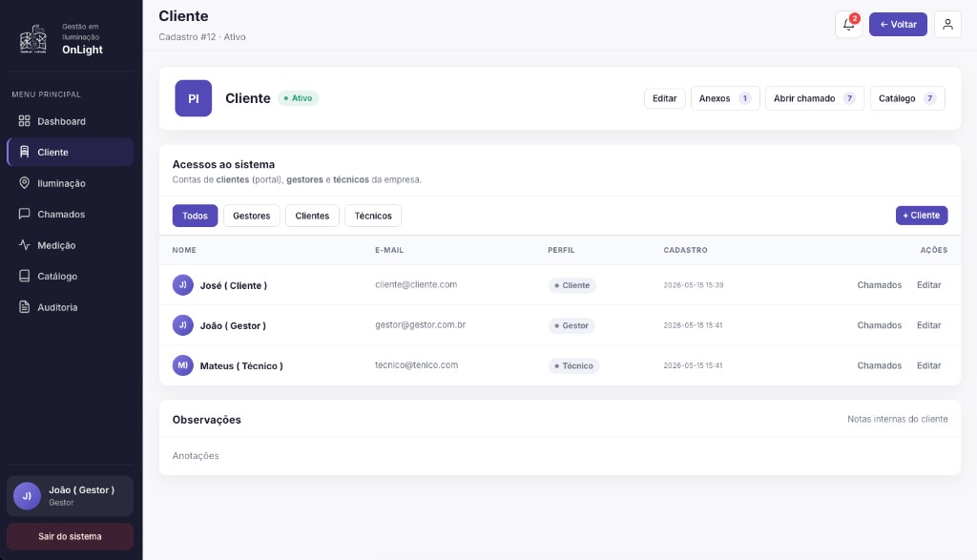The width and height of the screenshot is (977, 560).
Task: Open Iluminação menu item
Action: click(71, 183)
